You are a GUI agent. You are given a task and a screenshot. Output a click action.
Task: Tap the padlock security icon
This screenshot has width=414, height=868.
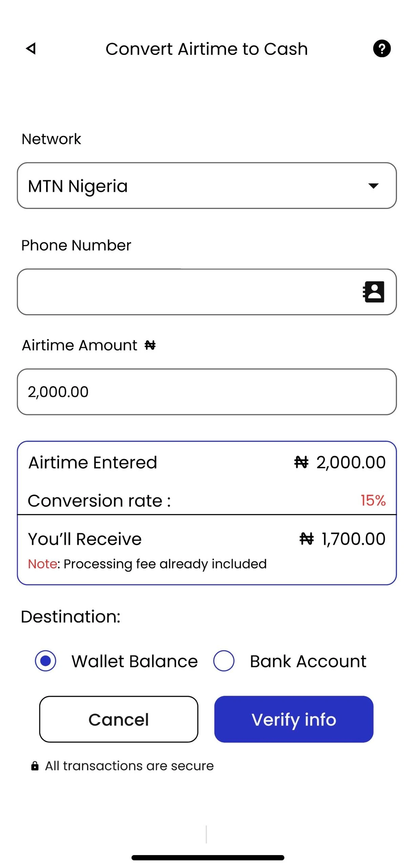35,766
